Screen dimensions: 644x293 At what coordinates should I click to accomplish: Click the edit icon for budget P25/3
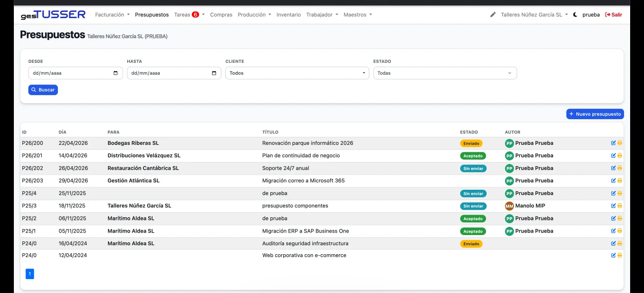[613, 206]
